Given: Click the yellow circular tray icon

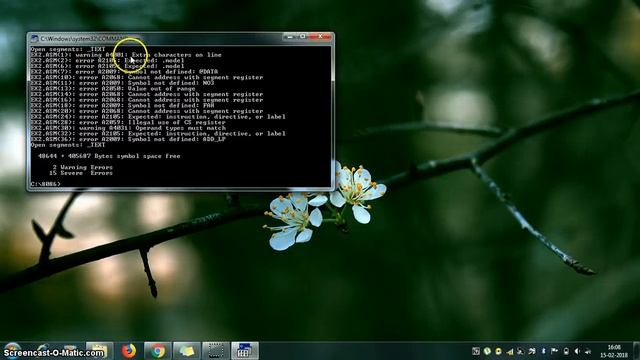Looking at the screenshot, I should click(x=498, y=351).
